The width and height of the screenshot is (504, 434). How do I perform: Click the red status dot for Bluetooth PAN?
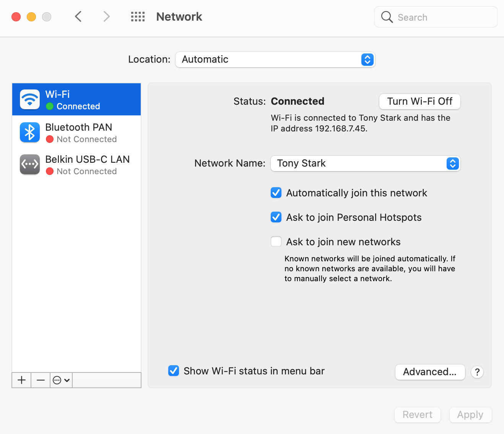50,139
